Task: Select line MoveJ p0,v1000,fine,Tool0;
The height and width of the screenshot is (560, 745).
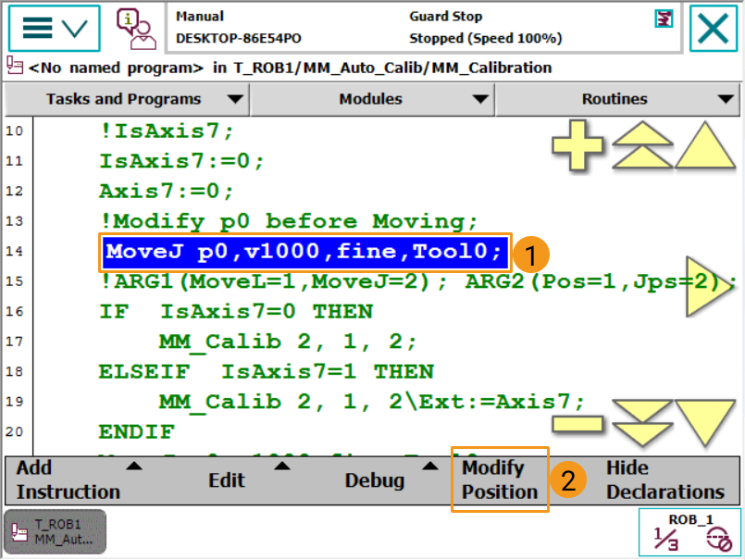Action: click(x=304, y=252)
